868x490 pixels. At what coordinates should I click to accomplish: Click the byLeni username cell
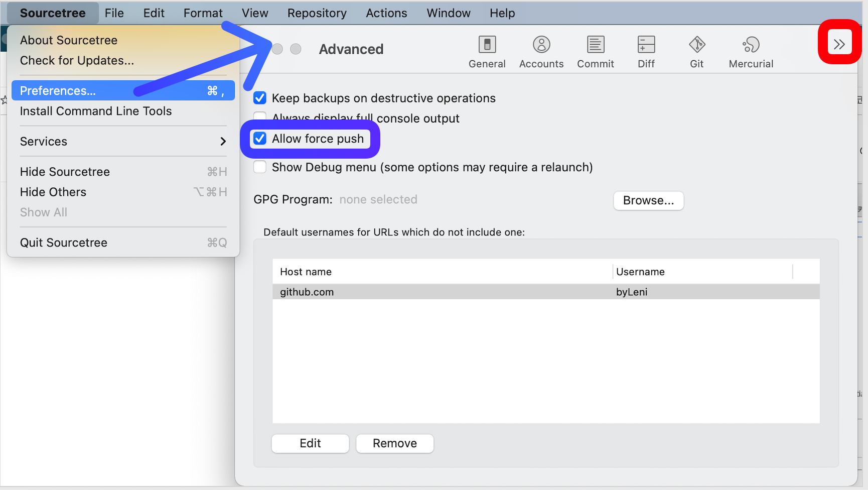(x=632, y=292)
